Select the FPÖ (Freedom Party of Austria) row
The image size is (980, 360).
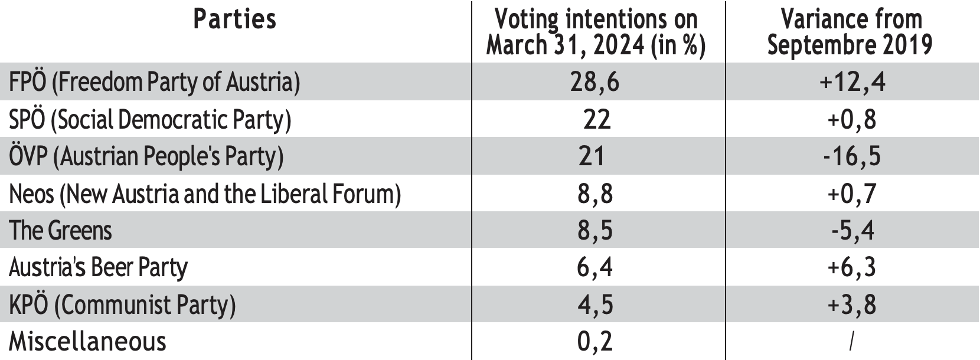(x=155, y=82)
